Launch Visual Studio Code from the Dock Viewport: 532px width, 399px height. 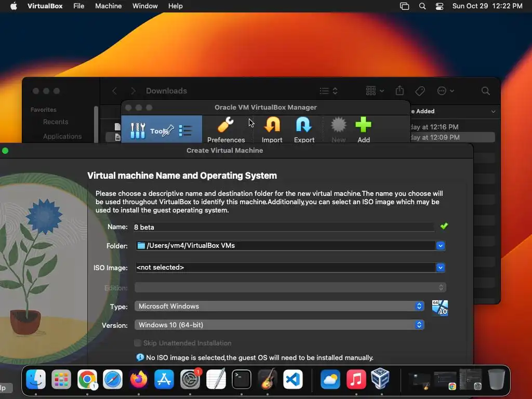(293, 379)
